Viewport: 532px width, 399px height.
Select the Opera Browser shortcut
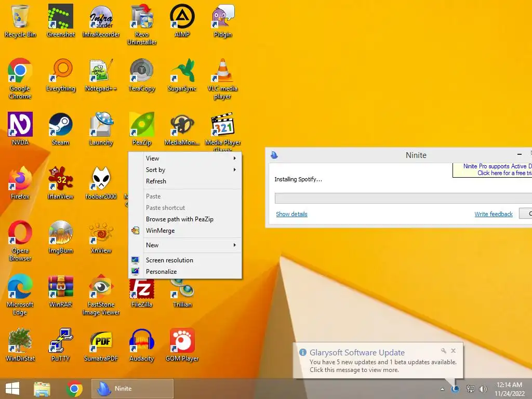20,240
